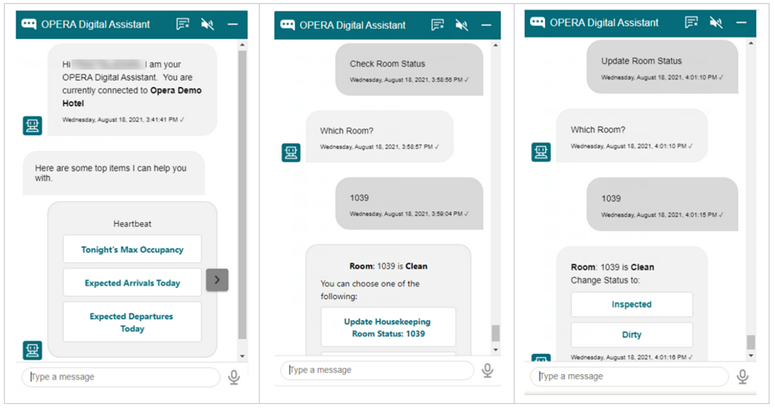The height and width of the screenshot is (411, 775).
Task: Select Tonight's Max Occupancy
Action: coord(132,249)
